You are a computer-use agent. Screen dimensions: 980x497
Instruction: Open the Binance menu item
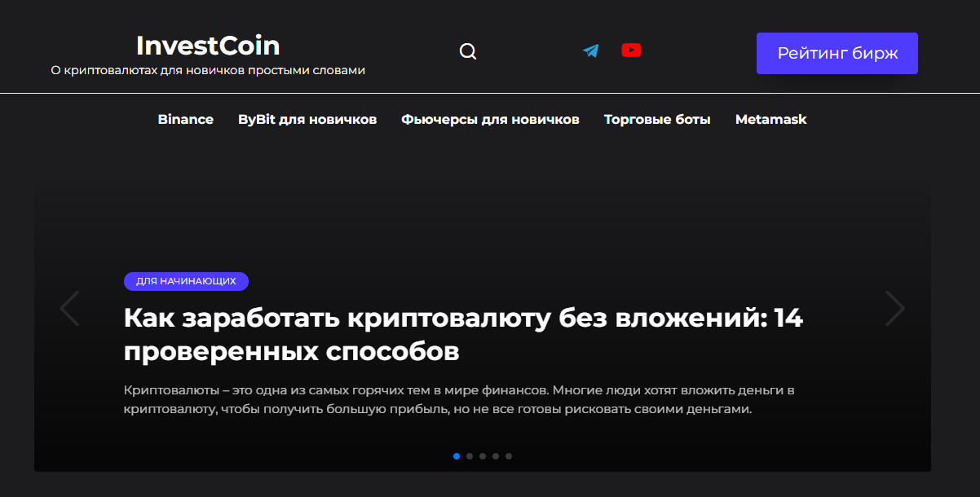click(186, 120)
